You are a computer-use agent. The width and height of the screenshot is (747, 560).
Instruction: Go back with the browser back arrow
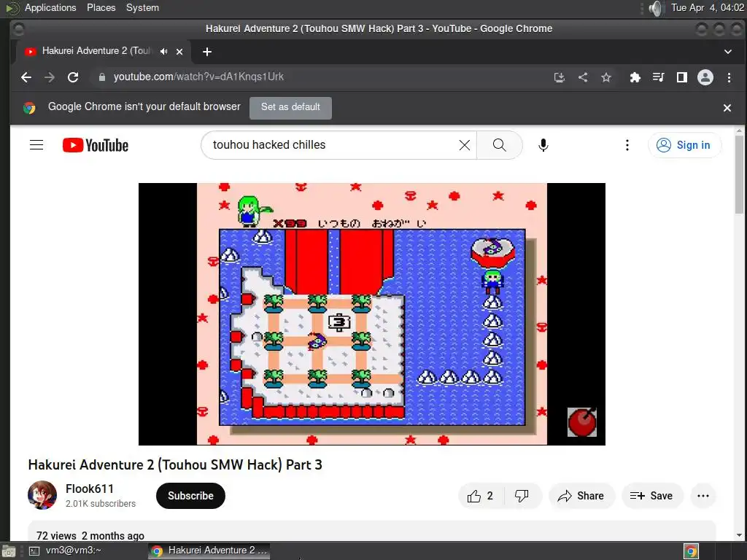pyautogui.click(x=26, y=77)
